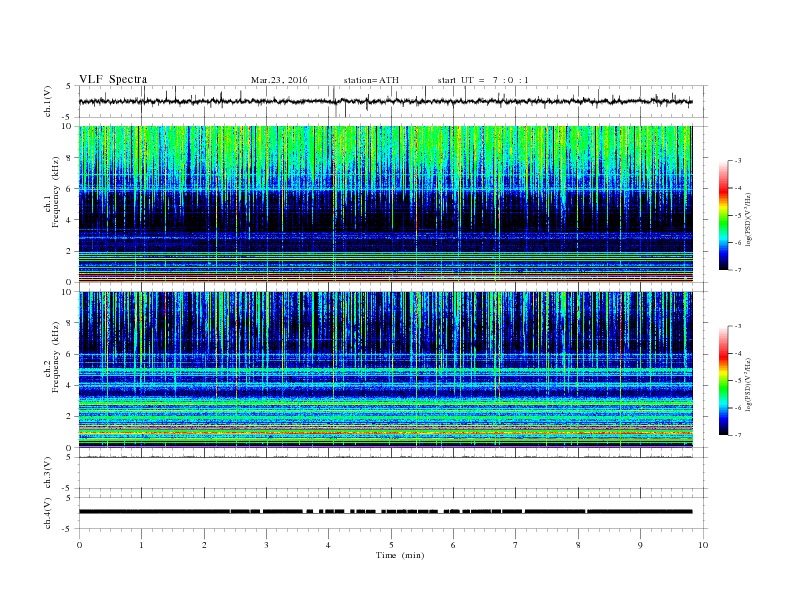Screen dimensions: 792x612
Task: Click the ch.1 voltage waveform trace
Action: 385,101
